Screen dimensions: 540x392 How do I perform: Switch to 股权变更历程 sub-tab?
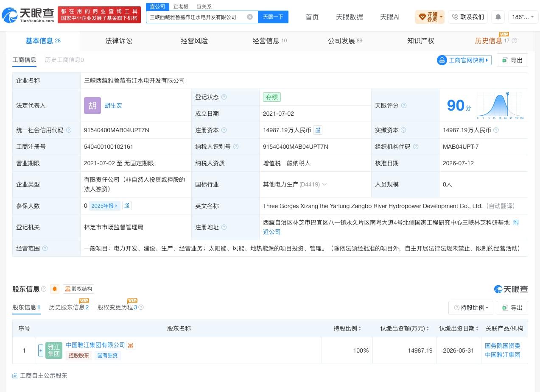tap(117, 307)
